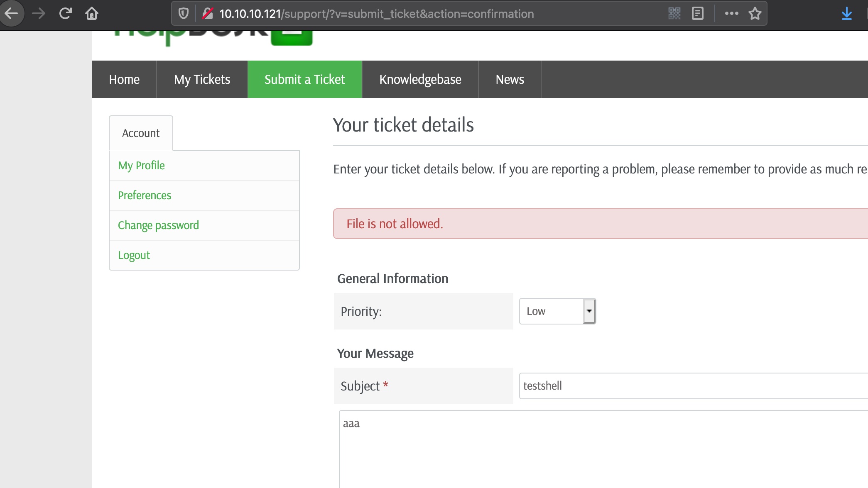Toggle reader view icon
868x488 pixels.
click(x=698, y=14)
